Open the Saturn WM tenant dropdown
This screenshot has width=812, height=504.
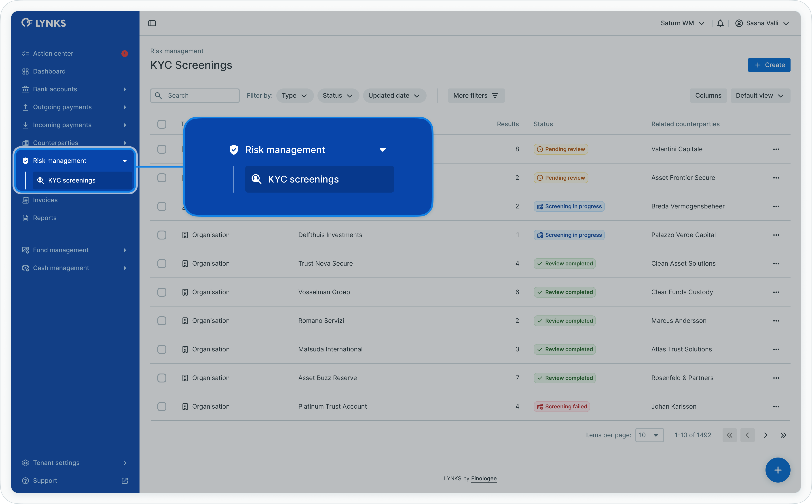click(682, 23)
